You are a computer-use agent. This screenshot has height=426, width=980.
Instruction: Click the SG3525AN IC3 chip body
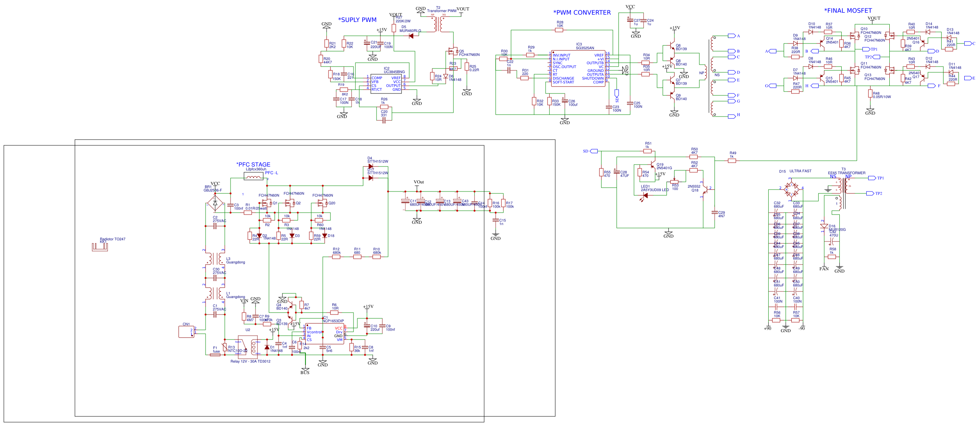click(578, 68)
